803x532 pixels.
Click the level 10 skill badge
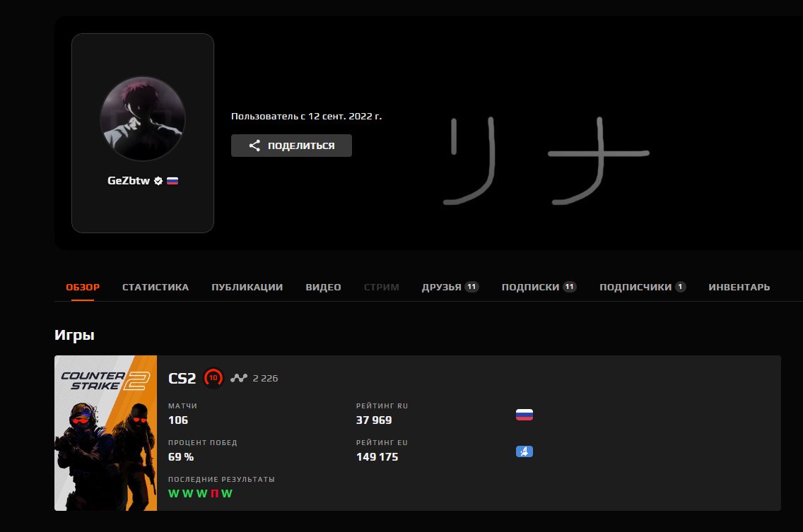coord(213,378)
